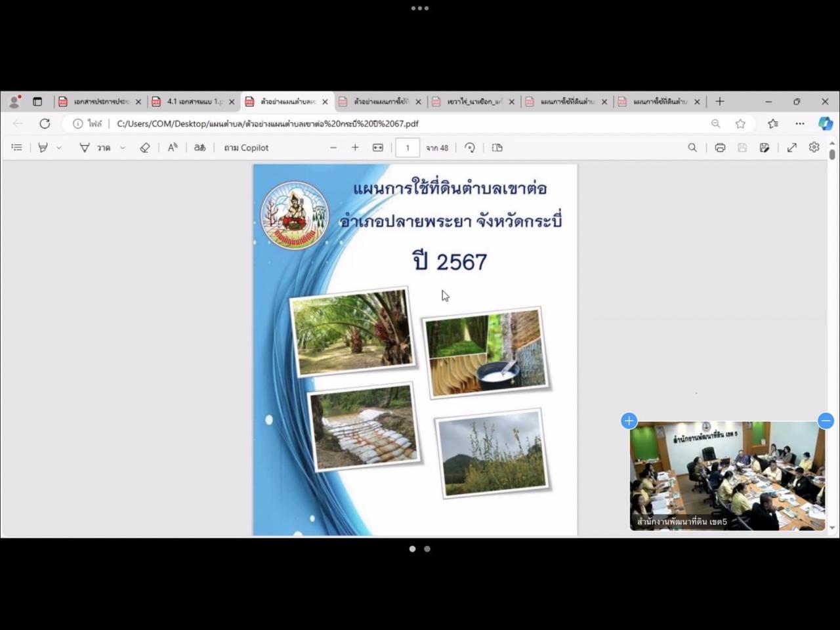The image size is (840, 630).
Task: Add this page to favorites star
Action: 740,123
